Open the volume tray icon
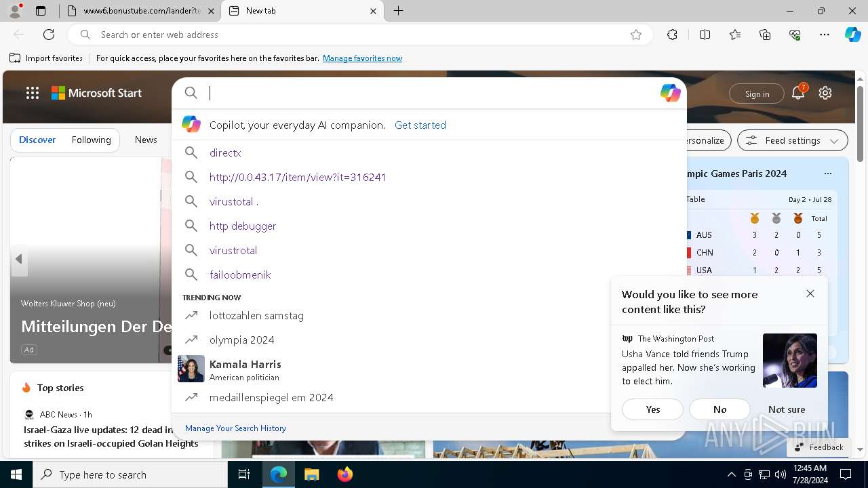Image resolution: width=868 pixels, height=488 pixels. (x=781, y=474)
